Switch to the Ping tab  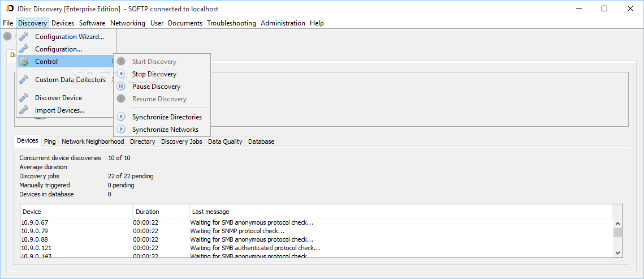pyautogui.click(x=50, y=141)
